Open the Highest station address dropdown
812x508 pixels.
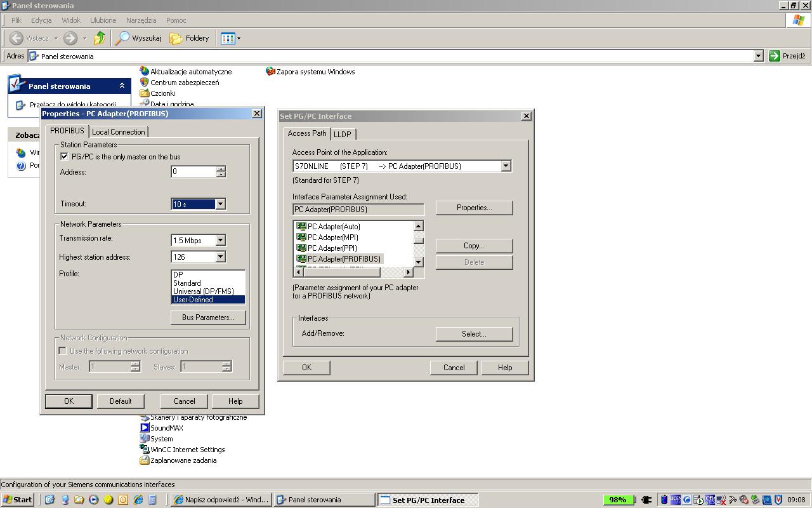(220, 257)
